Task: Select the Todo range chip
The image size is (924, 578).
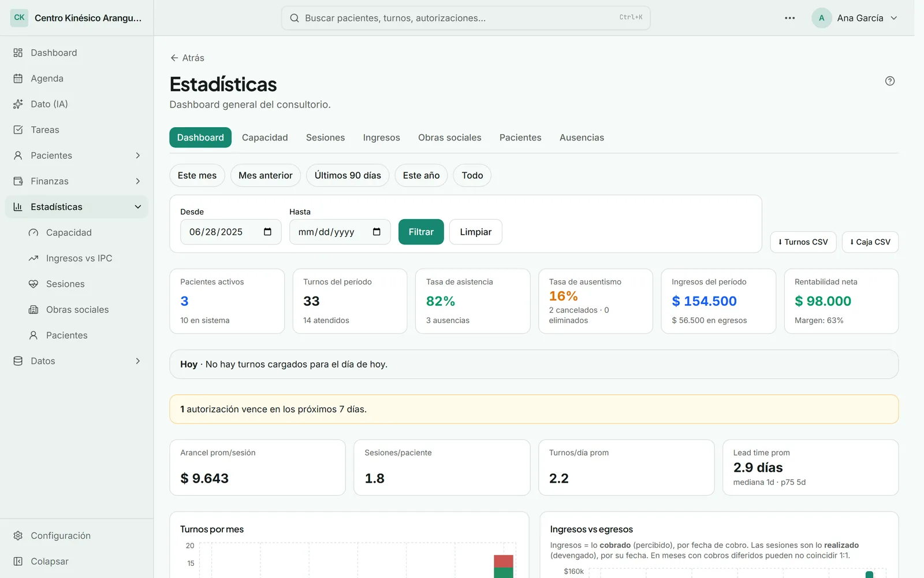Action: tap(472, 175)
